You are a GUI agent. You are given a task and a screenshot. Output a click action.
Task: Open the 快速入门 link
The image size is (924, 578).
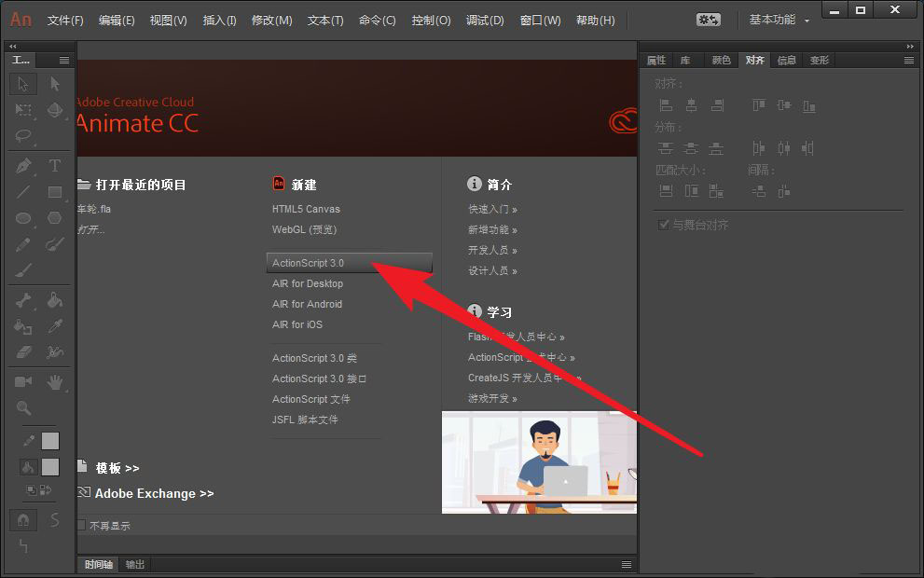click(x=492, y=209)
